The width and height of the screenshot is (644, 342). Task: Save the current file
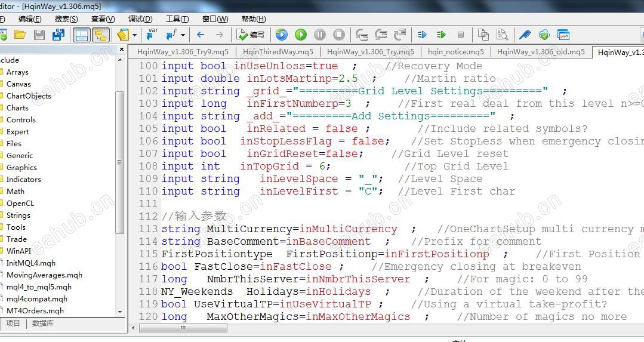(39, 35)
